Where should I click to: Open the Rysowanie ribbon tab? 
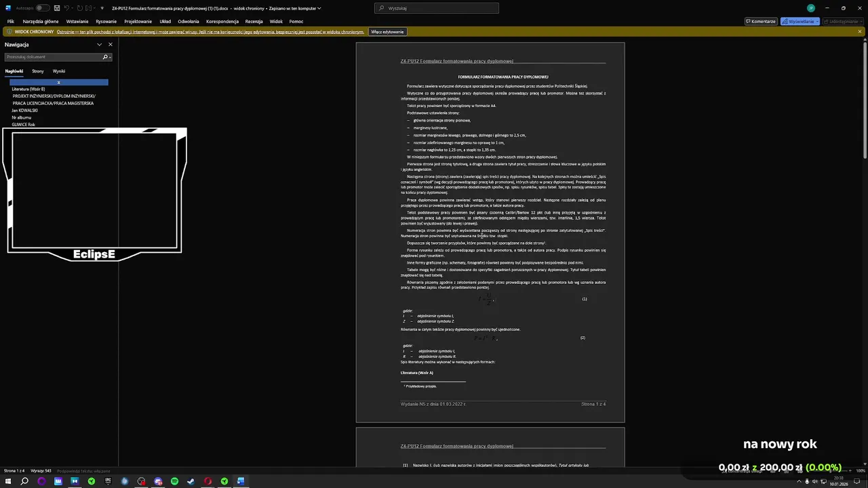(106, 21)
